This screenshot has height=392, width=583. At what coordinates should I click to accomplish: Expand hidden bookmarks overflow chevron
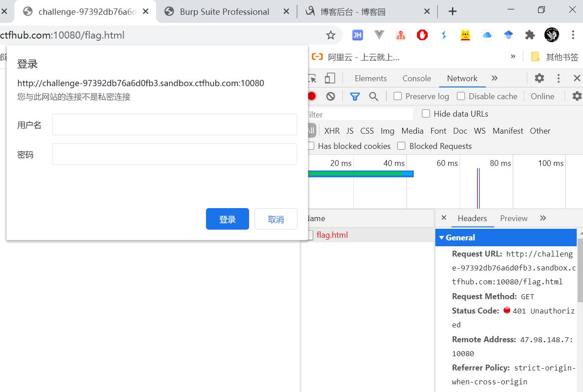point(513,57)
